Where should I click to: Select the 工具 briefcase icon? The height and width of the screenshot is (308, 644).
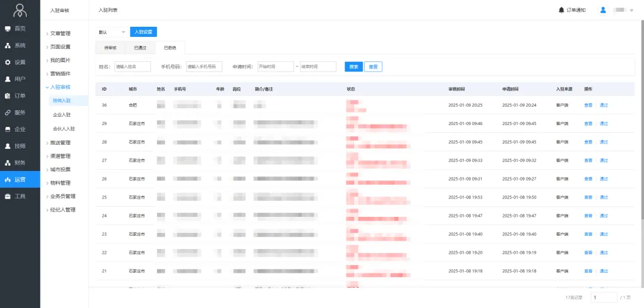click(8, 196)
